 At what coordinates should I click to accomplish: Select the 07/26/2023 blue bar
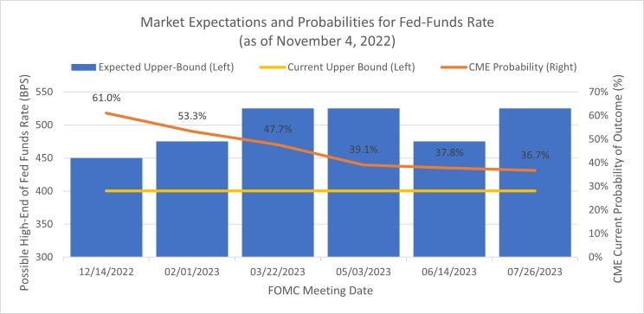tap(535, 183)
